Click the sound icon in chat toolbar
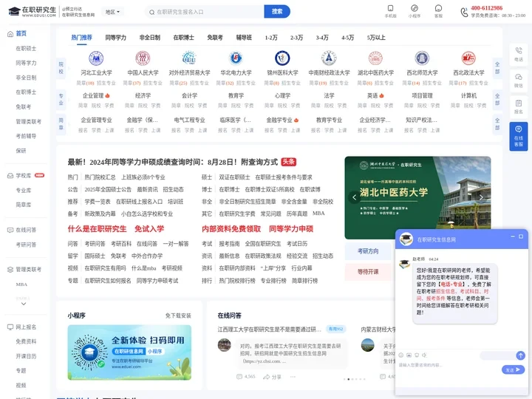The height and width of the screenshot is (399, 532). (424, 355)
